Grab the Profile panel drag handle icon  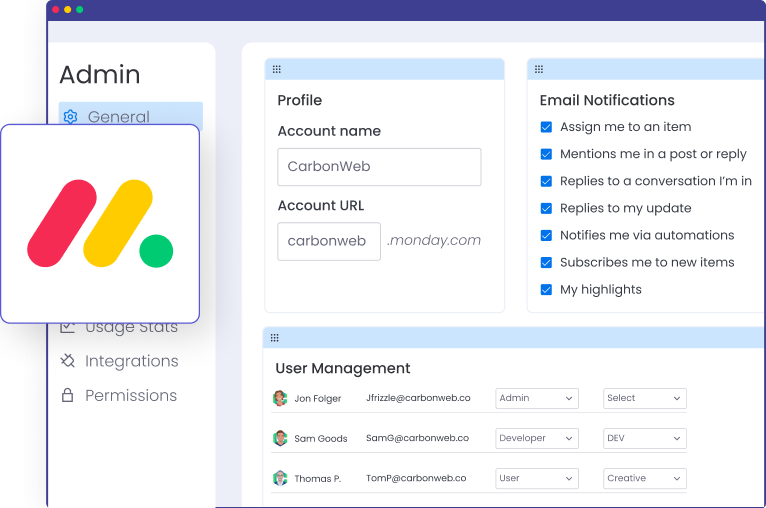point(277,69)
